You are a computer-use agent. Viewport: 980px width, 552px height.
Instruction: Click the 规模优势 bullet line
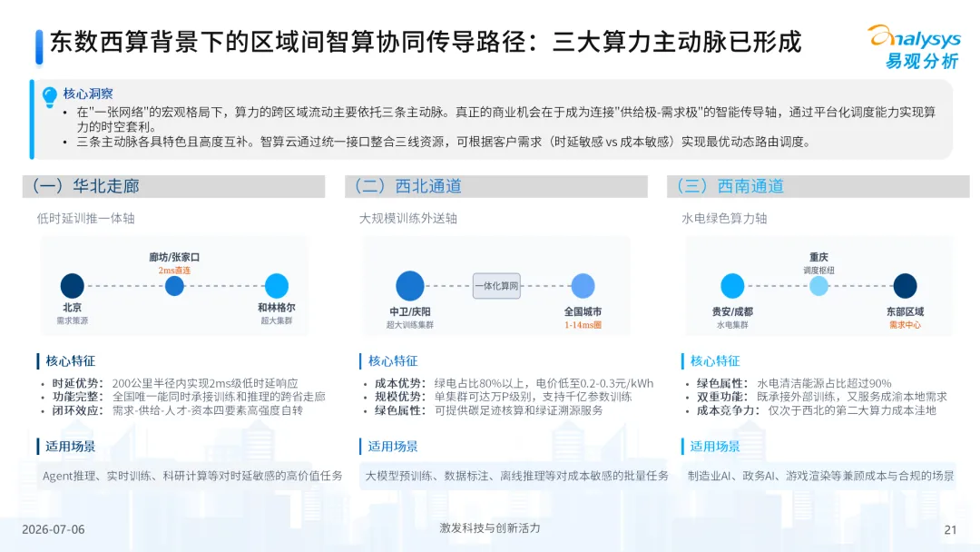503,397
